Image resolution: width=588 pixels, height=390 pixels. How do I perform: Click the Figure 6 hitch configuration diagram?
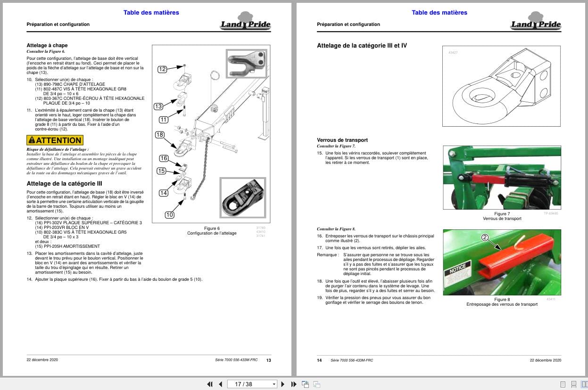coord(211,133)
